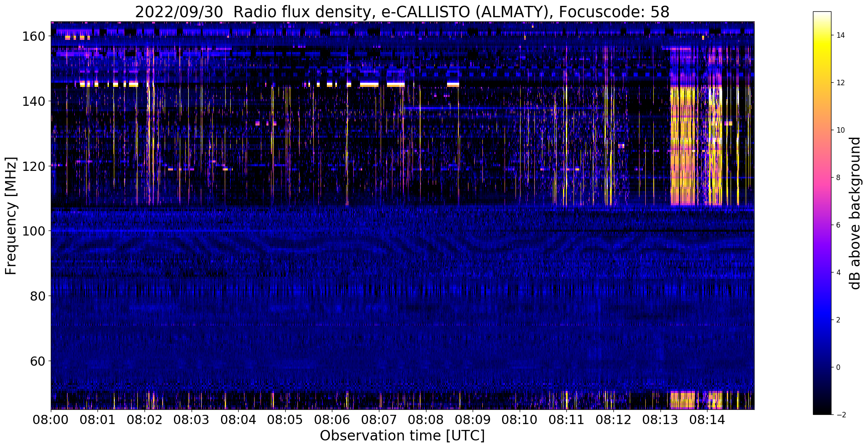Click the colorbar tick label 12
Viewport: 868px width, 448px height.
pyautogui.click(x=841, y=83)
